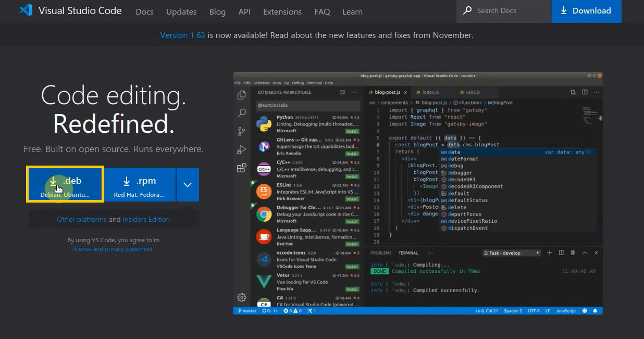Select the Extensions icon in the activity bar
Screen dimensions: 644x339
point(241,168)
